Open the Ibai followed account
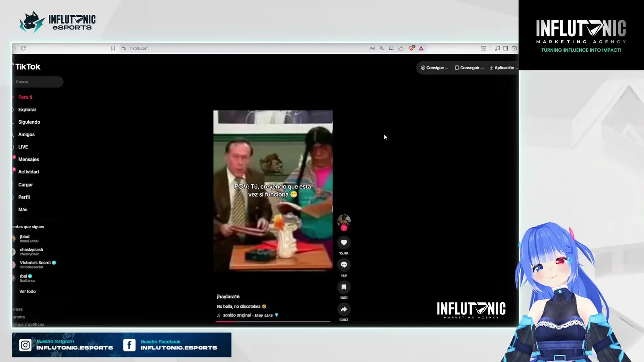This screenshot has width=644, height=362. 27,278
